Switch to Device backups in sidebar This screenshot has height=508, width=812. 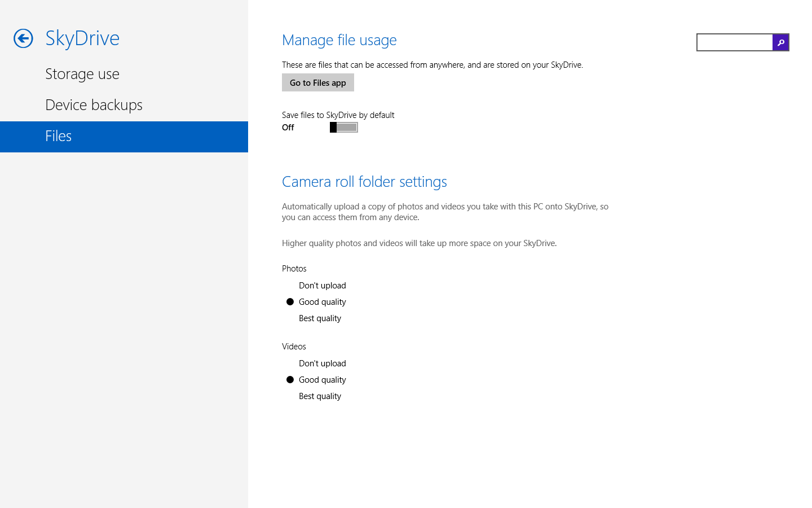(x=94, y=105)
